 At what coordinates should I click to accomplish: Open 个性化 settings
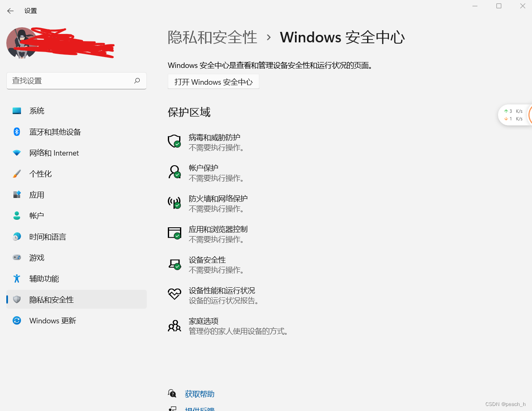(x=76, y=174)
